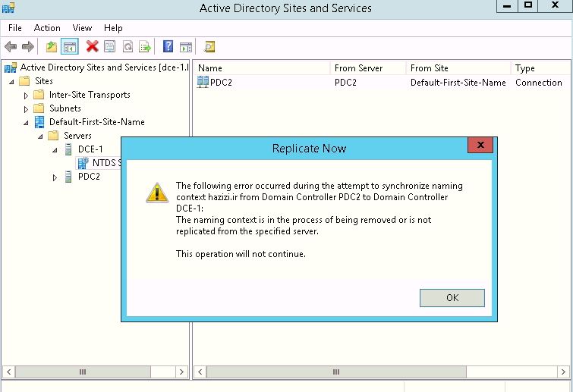Click the Up one level folder icon
Viewport: 573px width, 392px height.
click(x=52, y=47)
